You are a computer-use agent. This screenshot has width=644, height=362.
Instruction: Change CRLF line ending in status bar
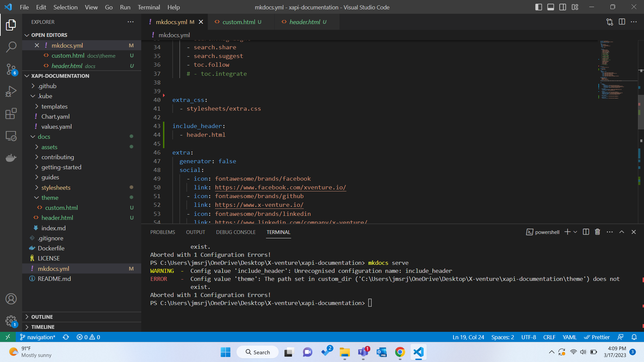pyautogui.click(x=549, y=337)
